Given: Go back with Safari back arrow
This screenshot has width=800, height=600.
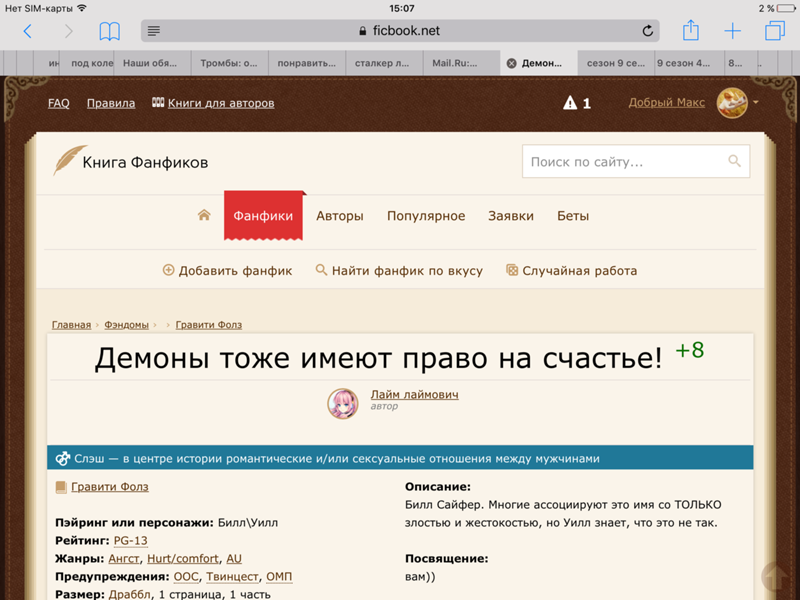Looking at the screenshot, I should pyautogui.click(x=28, y=31).
